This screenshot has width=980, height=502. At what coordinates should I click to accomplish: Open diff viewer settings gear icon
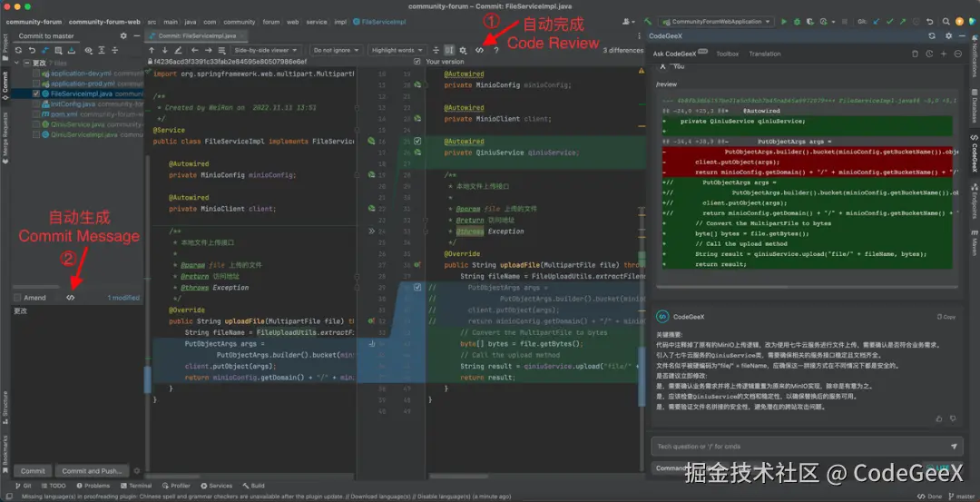click(463, 50)
